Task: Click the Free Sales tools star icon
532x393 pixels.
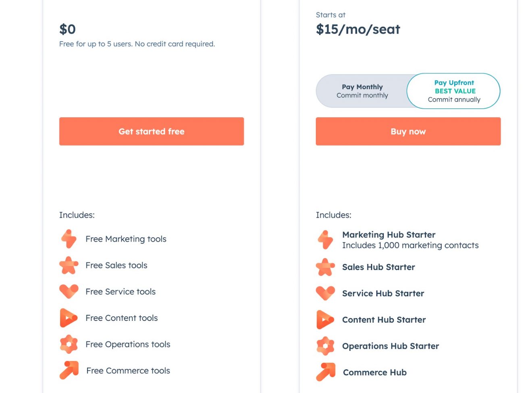Action: (x=69, y=265)
